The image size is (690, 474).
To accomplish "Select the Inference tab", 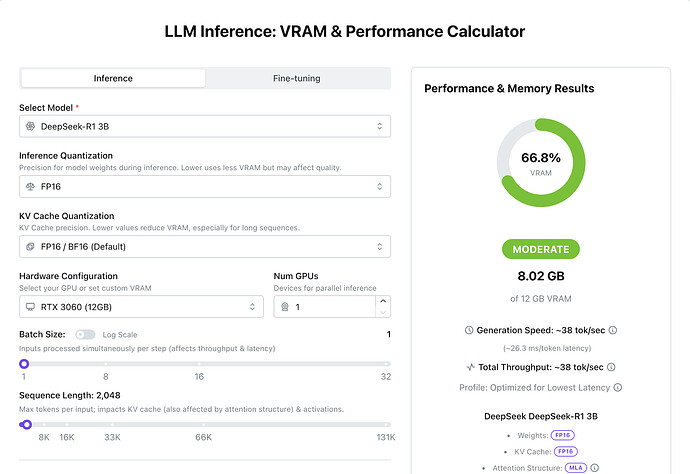I will pyautogui.click(x=113, y=78).
